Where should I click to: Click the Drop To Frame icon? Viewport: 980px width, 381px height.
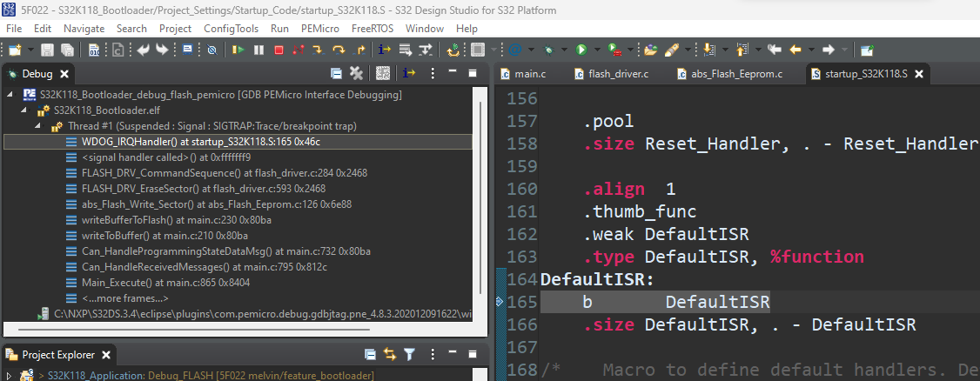(x=405, y=50)
